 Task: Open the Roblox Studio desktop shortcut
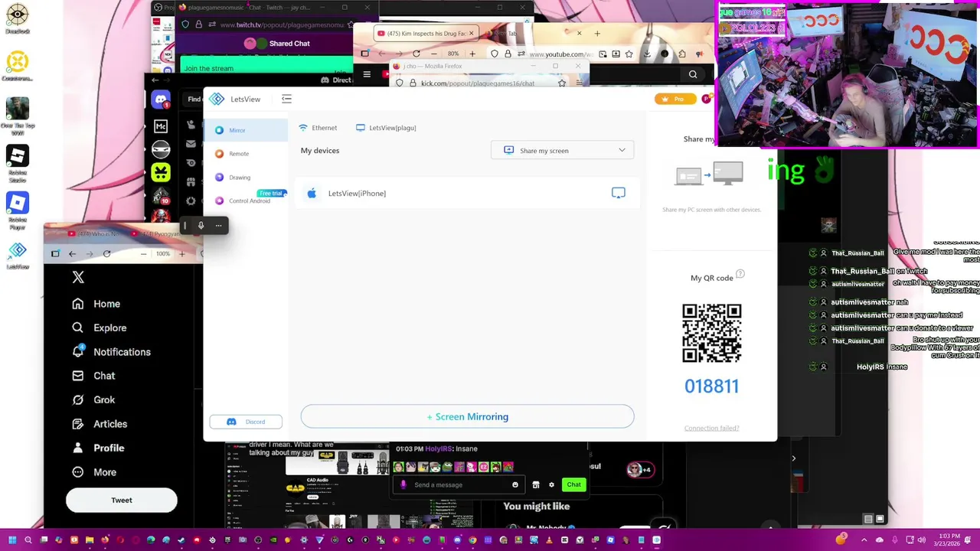18,162
